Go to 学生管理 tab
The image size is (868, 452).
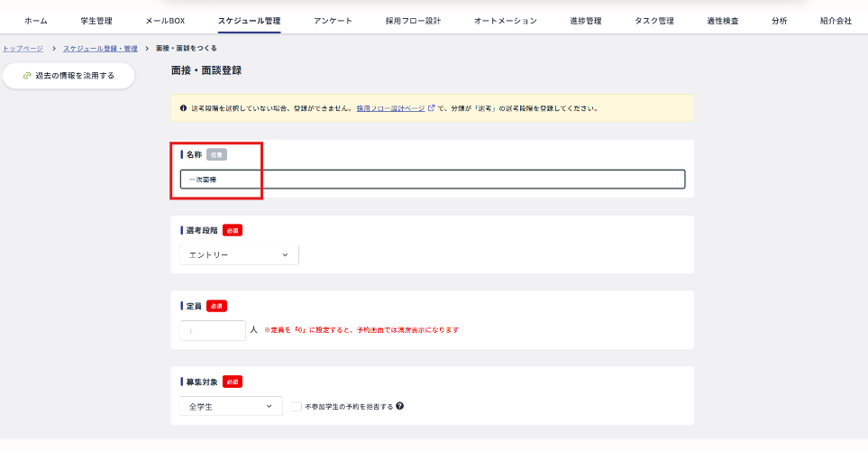click(x=96, y=21)
